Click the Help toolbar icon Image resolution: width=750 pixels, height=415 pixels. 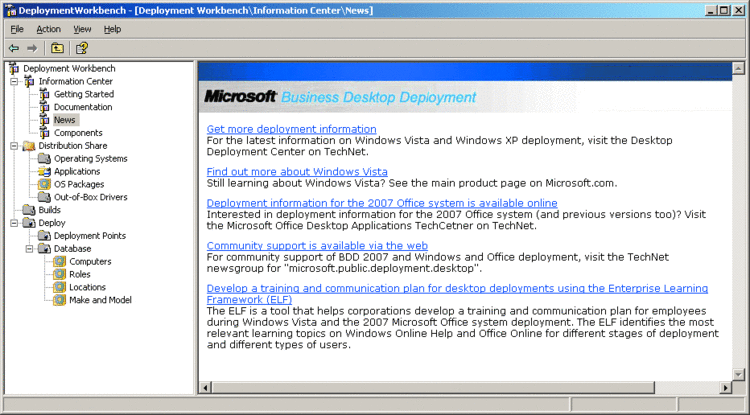coord(82,48)
